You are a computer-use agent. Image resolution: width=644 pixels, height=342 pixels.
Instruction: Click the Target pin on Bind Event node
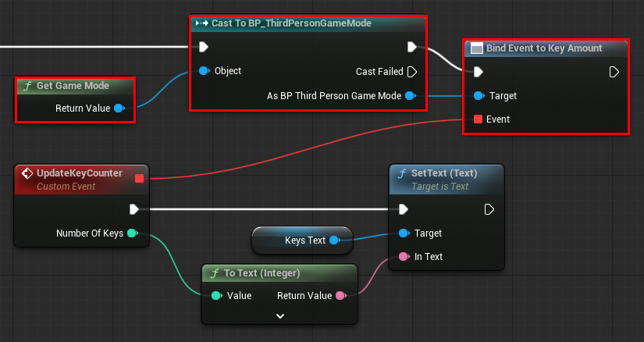(x=479, y=96)
